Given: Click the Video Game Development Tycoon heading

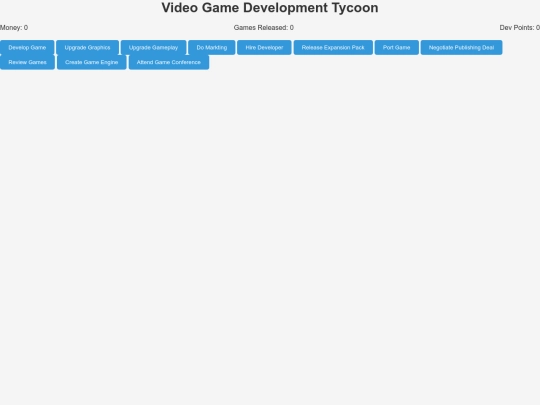Looking at the screenshot, I should coord(270,8).
